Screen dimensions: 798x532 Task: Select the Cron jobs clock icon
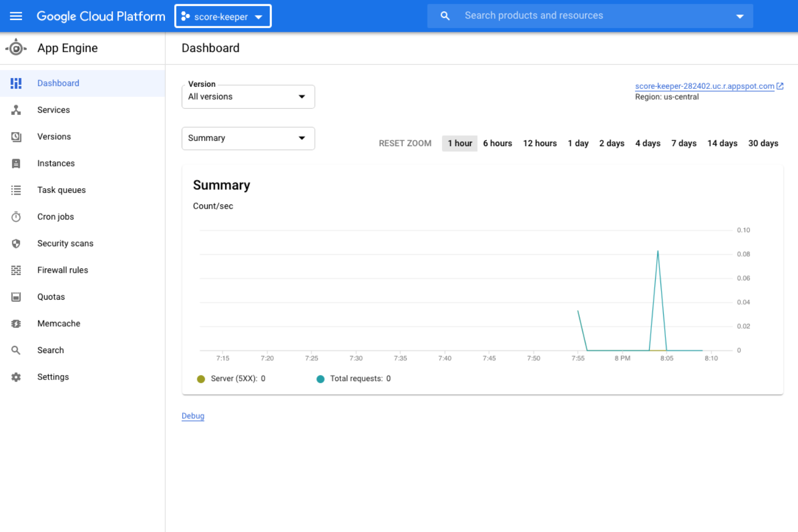click(x=16, y=217)
